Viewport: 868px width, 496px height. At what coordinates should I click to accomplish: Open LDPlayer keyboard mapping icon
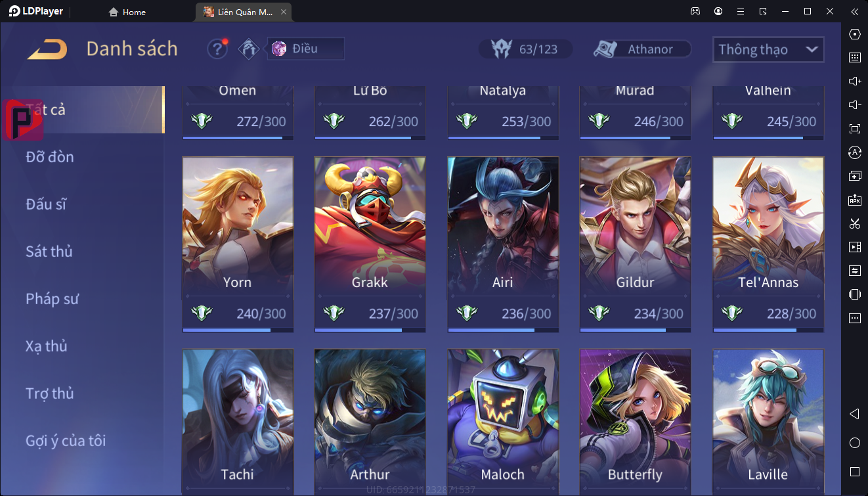click(855, 58)
